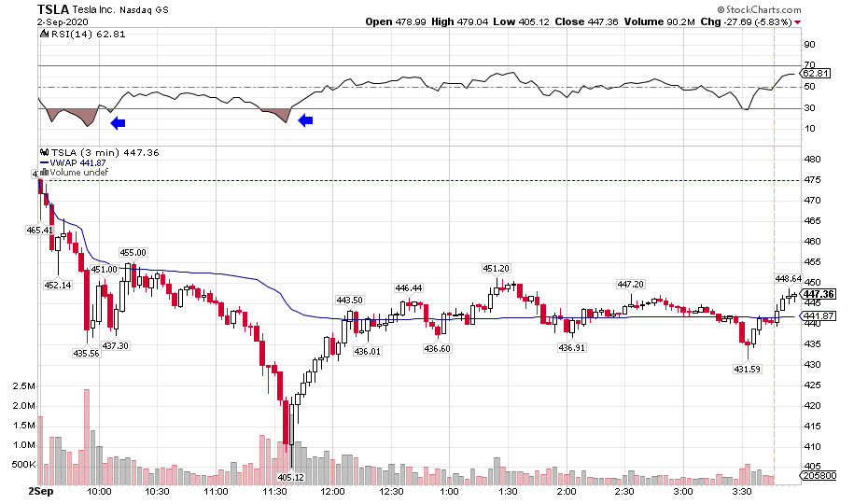
Task: Click the 12:00 time axis label
Action: 332,492
